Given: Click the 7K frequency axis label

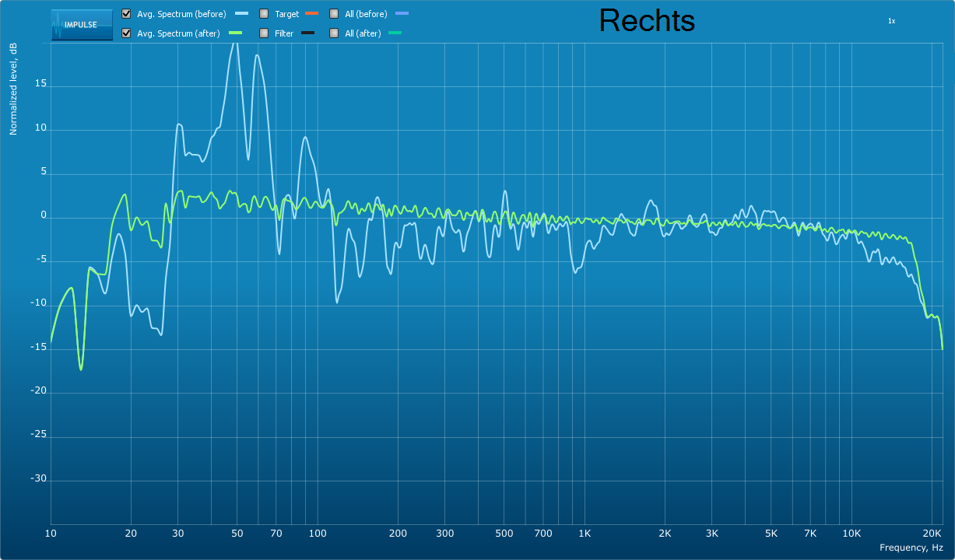Looking at the screenshot, I should pos(810,534).
